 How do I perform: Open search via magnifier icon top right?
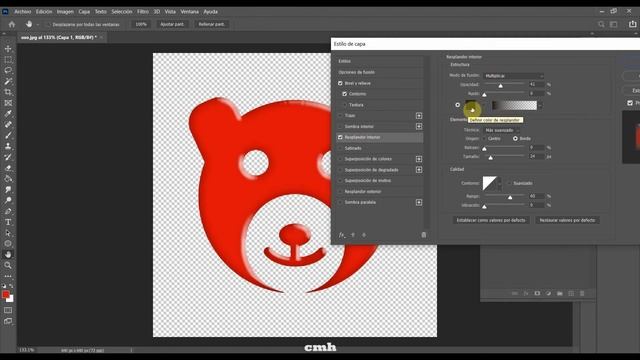(601, 24)
